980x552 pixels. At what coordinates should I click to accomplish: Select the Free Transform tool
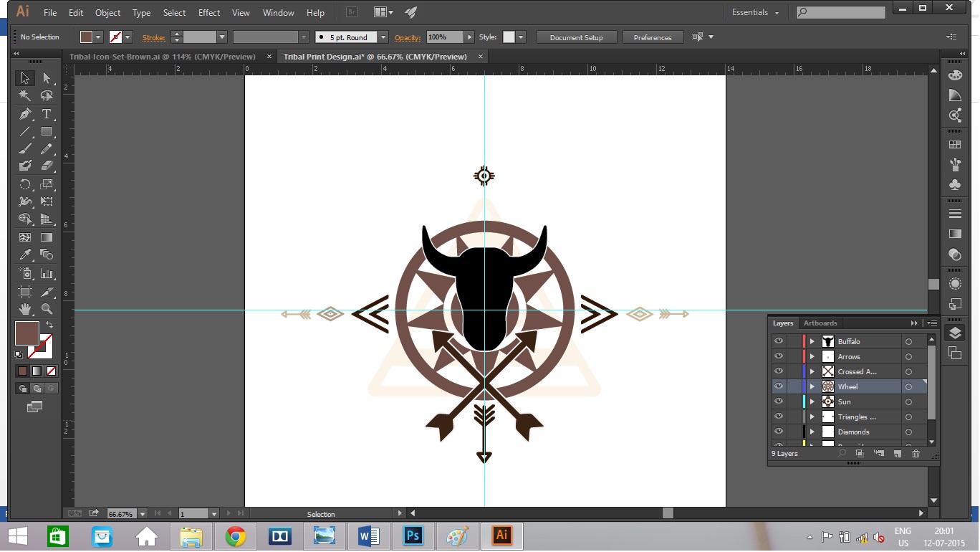tap(47, 201)
